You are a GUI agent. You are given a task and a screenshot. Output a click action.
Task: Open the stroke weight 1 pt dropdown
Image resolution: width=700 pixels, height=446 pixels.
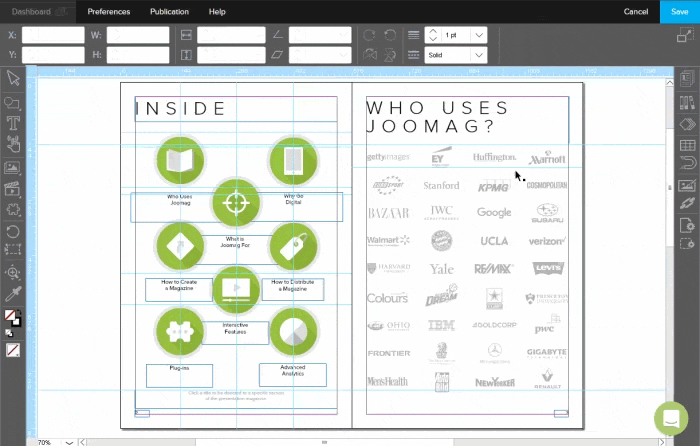point(479,34)
